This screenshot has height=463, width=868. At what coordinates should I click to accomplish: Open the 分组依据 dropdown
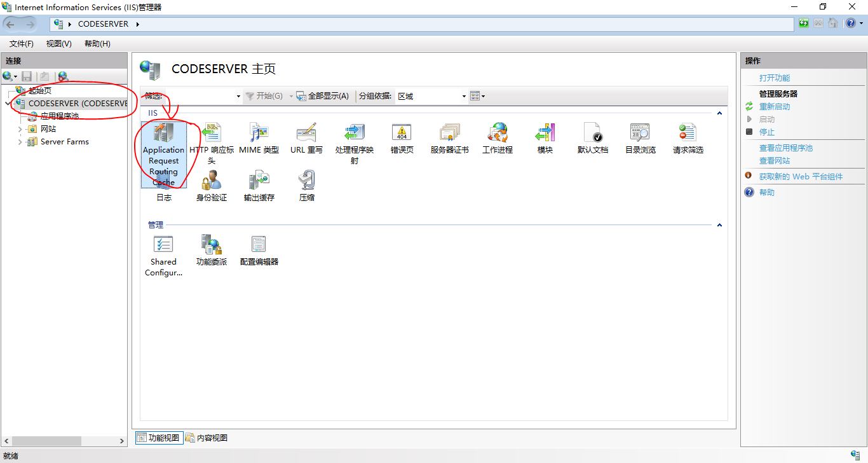(x=431, y=97)
